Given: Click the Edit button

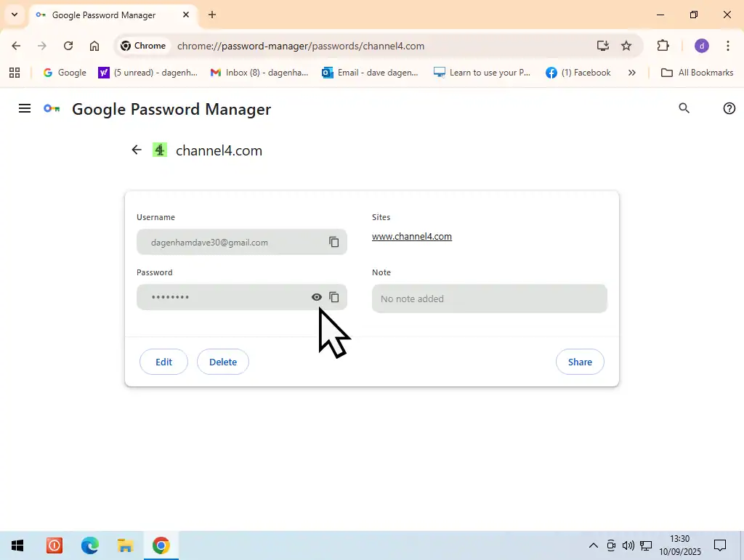Looking at the screenshot, I should pyautogui.click(x=163, y=362).
